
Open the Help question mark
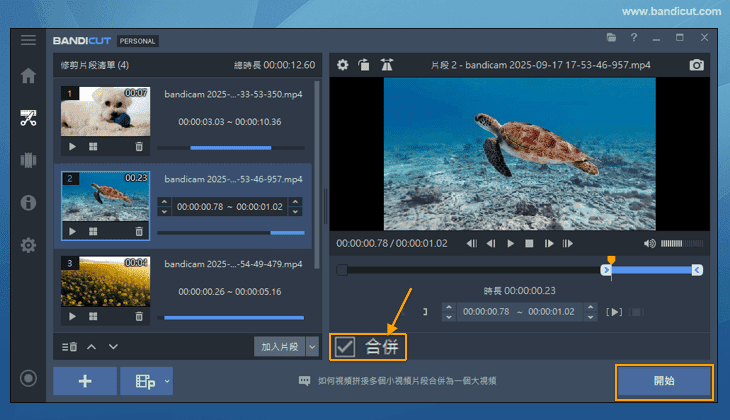coord(634,38)
